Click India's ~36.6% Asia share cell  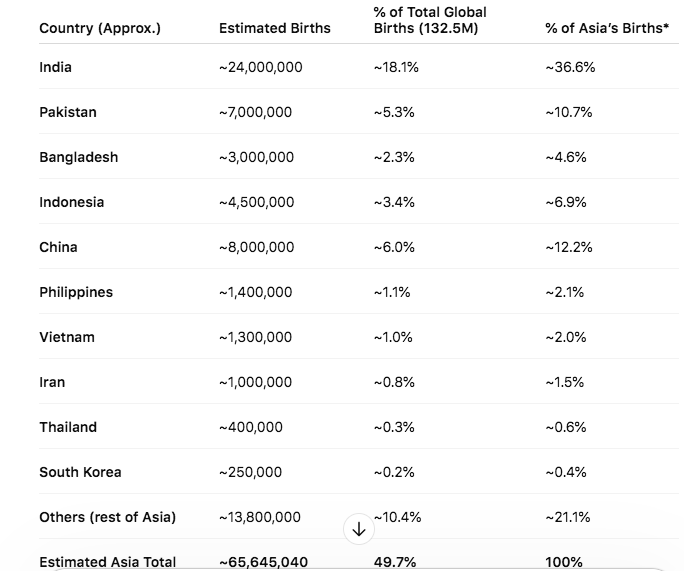pos(568,67)
